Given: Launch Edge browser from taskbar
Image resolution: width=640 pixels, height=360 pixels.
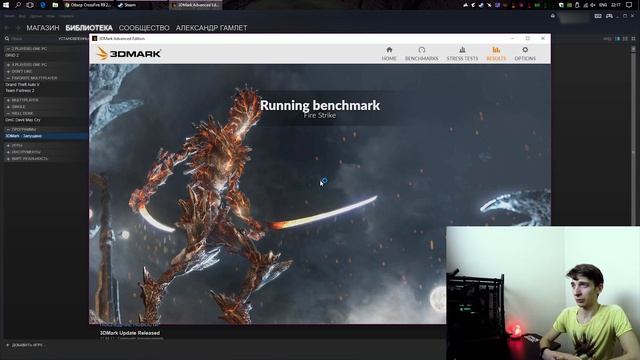Looking at the screenshot, I should pyautogui.click(x=43, y=5).
